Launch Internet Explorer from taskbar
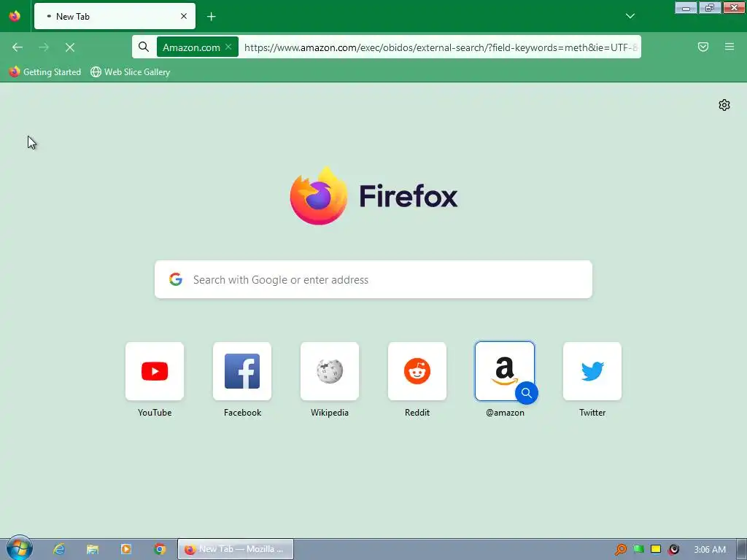747x560 pixels. click(59, 549)
